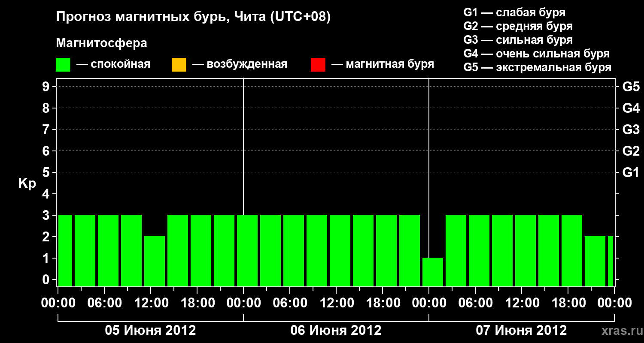Image resolution: width=644 pixels, height=343 pixels.
Task: Click the 'G3' label on the right axis
Action: point(631,129)
